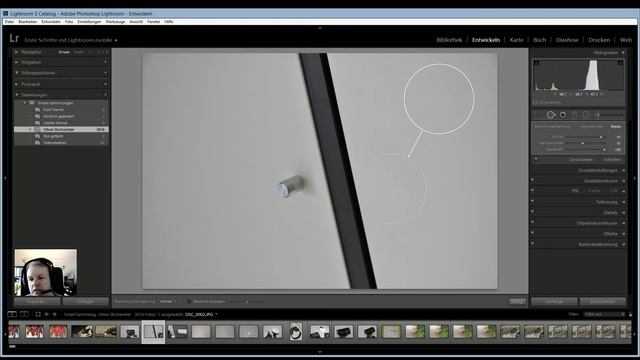Image resolution: width=640 pixels, height=360 pixels.
Task: Switch to the Diashow module
Action: pos(567,40)
